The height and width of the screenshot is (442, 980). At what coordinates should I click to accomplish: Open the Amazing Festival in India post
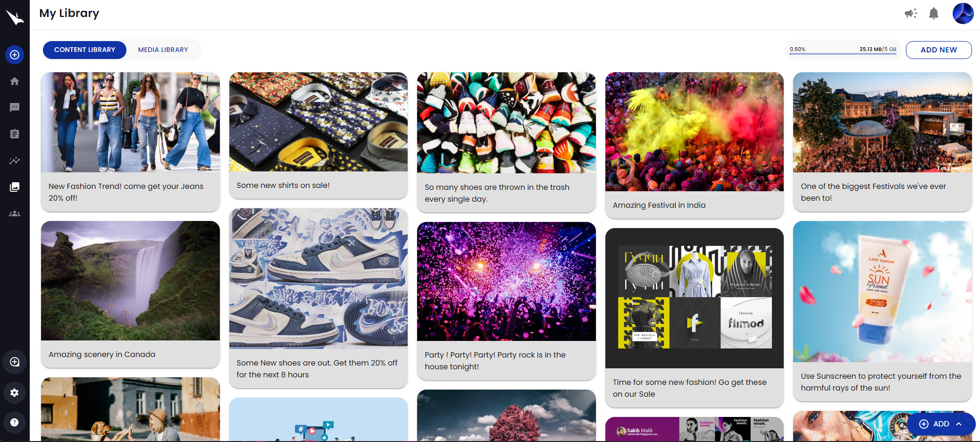click(694, 145)
